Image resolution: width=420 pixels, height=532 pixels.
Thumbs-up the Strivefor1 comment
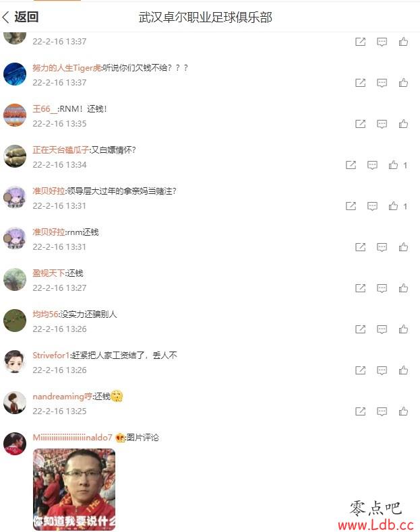pos(403,370)
